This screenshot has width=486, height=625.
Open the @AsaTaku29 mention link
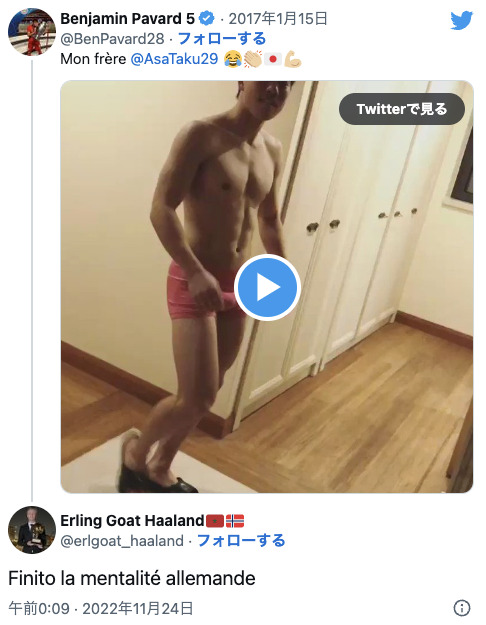[174, 59]
